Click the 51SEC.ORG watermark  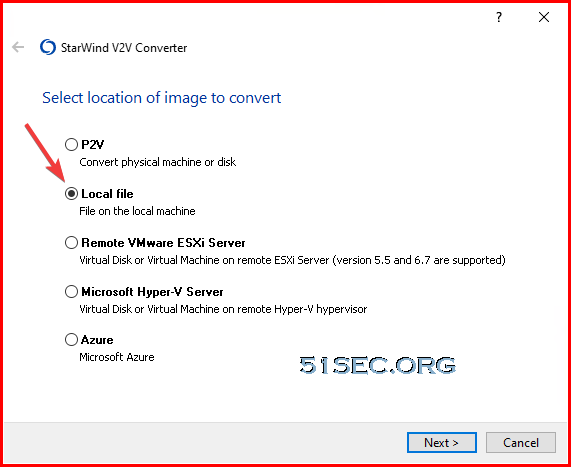click(x=378, y=365)
